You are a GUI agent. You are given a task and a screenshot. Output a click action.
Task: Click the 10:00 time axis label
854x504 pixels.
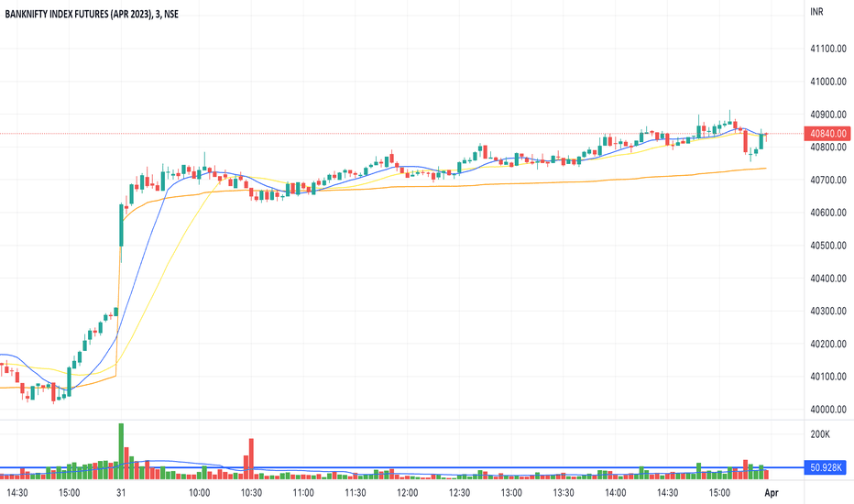tap(200, 493)
